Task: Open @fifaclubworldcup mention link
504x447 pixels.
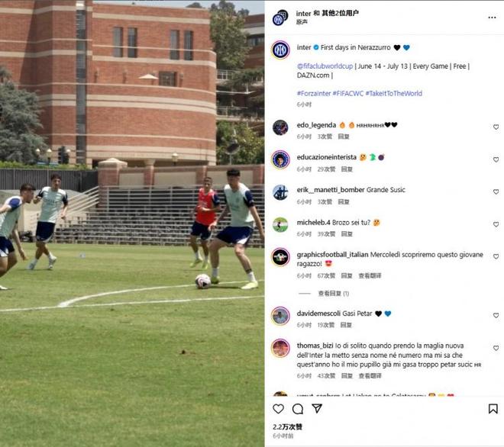Action: point(325,66)
